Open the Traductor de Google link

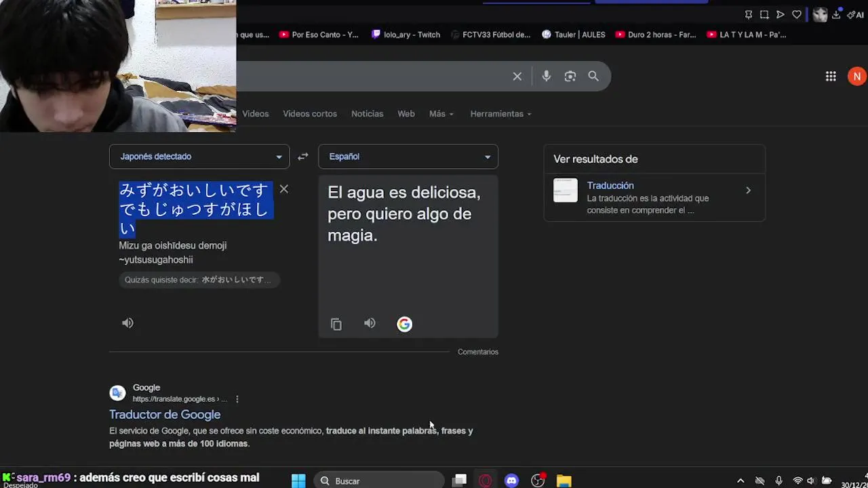coord(165,414)
